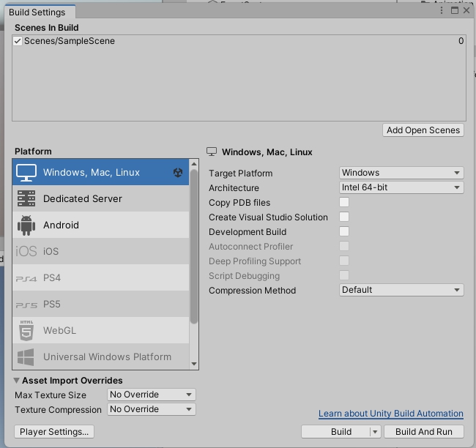Enable Development Build checkbox
This screenshot has height=448, width=476.
coord(344,231)
